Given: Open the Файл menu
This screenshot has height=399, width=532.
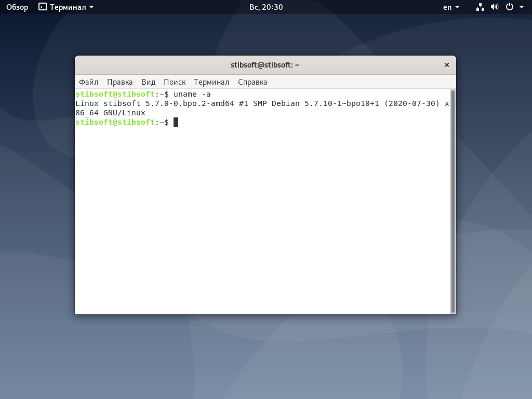Looking at the screenshot, I should click(x=88, y=82).
